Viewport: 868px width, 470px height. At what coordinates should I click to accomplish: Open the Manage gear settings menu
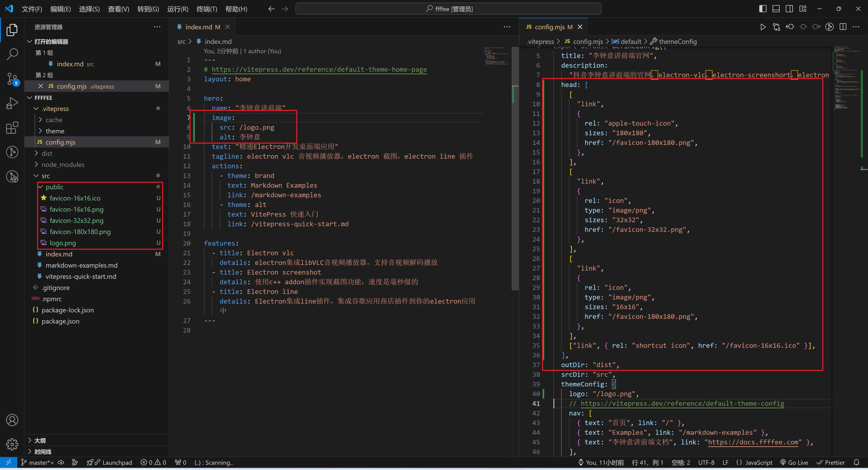(x=12, y=444)
